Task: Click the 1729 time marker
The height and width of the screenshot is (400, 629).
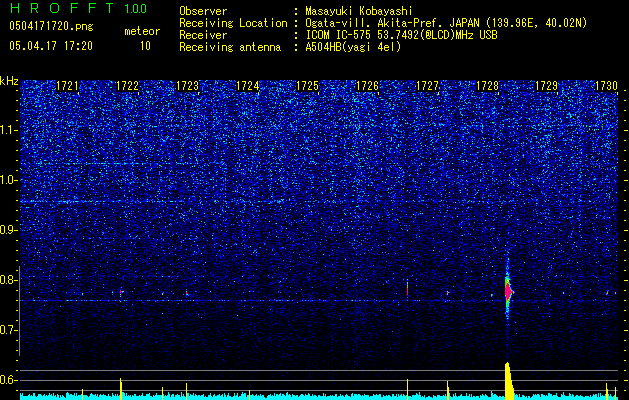Action: [547, 86]
